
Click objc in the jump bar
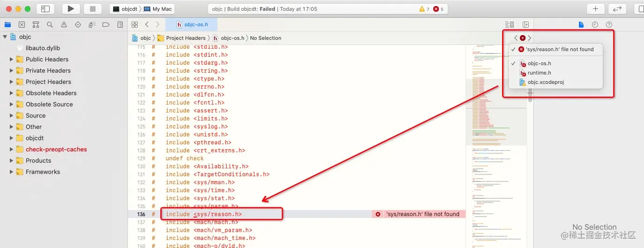[142, 38]
